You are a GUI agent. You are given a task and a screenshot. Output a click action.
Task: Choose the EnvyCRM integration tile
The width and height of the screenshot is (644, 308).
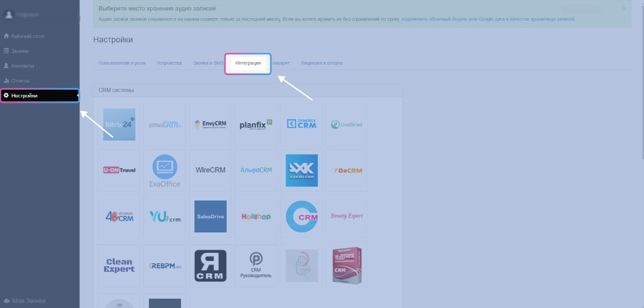click(x=210, y=124)
